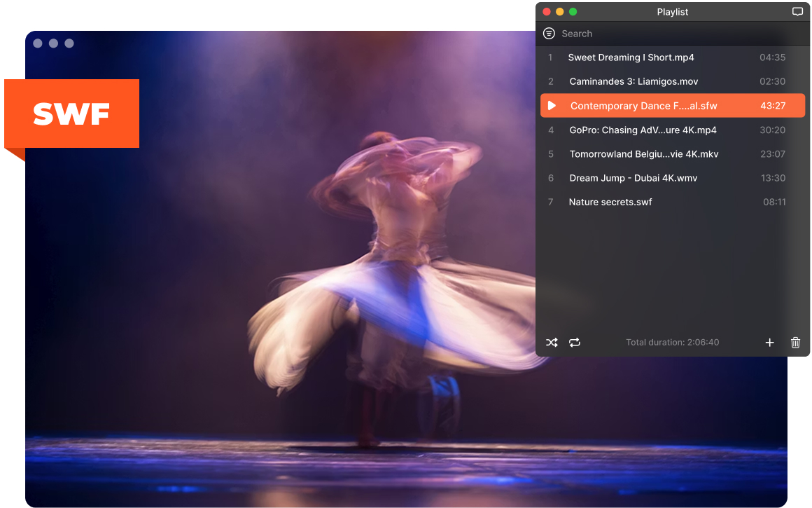Viewport: 812px width, 508px height.
Task: Add a file with the plus icon
Action: (x=769, y=343)
